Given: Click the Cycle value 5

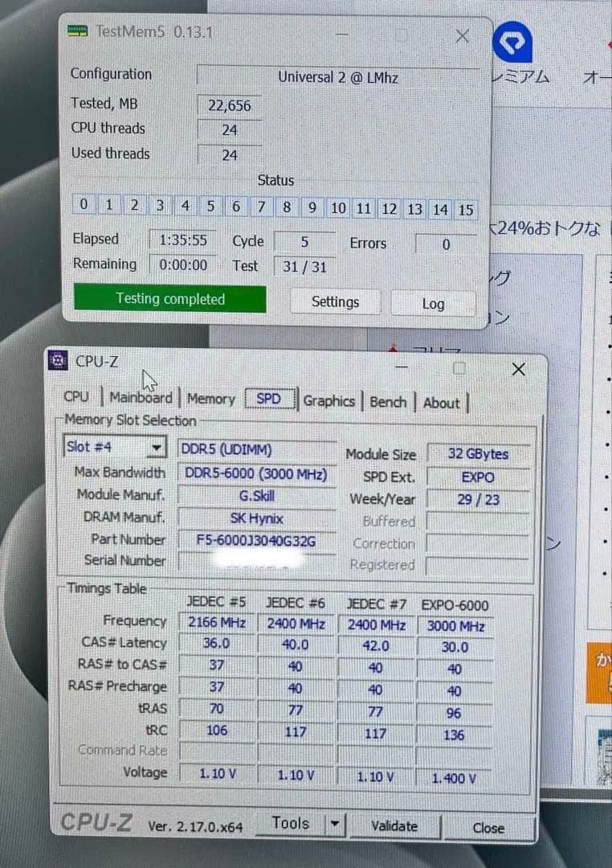Looking at the screenshot, I should pos(304,242).
